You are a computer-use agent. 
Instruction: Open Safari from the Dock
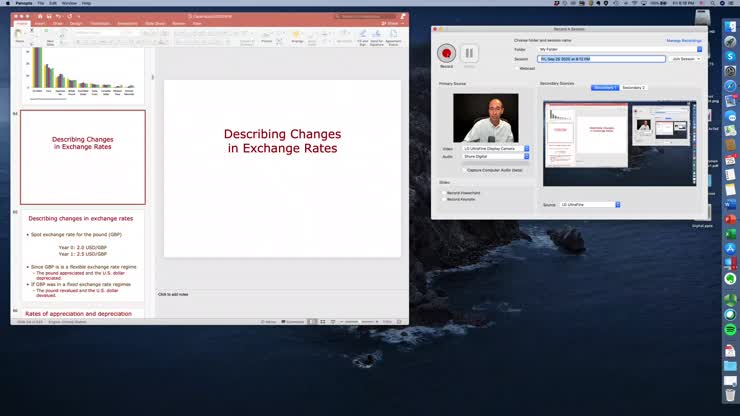pos(730,86)
